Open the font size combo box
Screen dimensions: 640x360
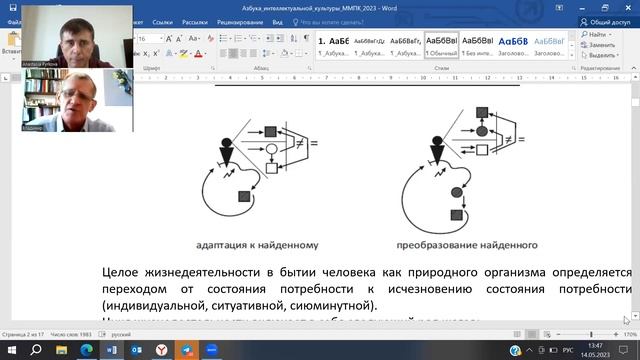click(150, 39)
